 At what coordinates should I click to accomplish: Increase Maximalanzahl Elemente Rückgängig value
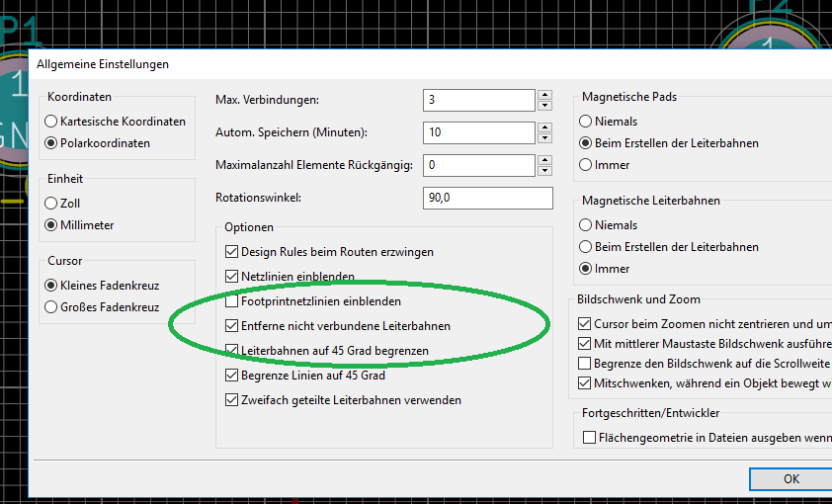coord(544,160)
